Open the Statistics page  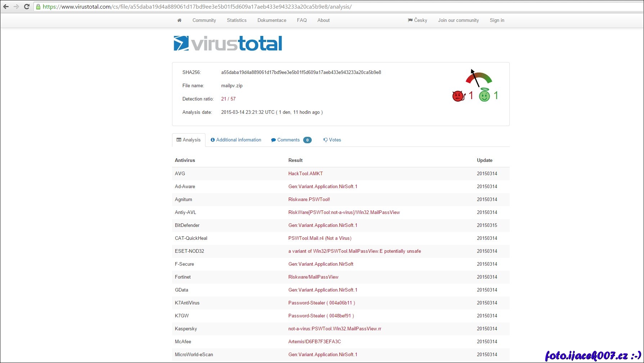pos(237,20)
